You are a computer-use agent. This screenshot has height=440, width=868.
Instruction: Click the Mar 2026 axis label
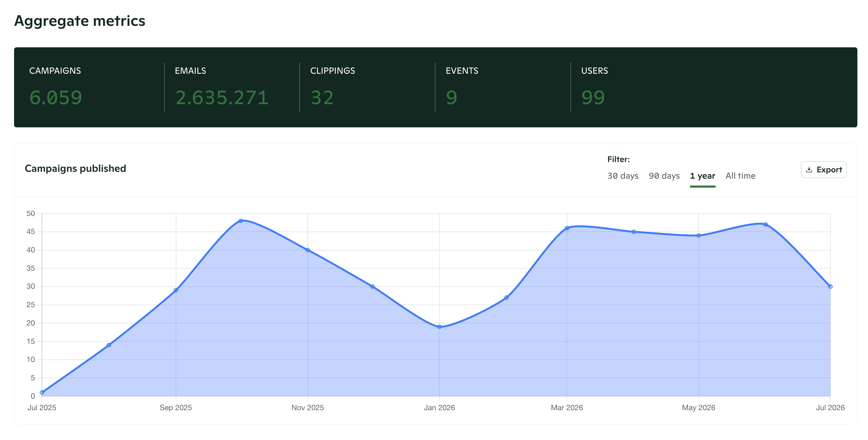tap(567, 408)
